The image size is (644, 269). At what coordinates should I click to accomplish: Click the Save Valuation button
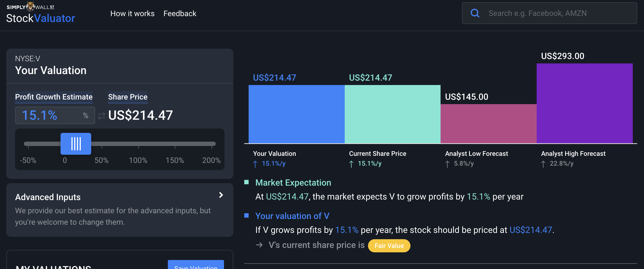[x=196, y=265]
